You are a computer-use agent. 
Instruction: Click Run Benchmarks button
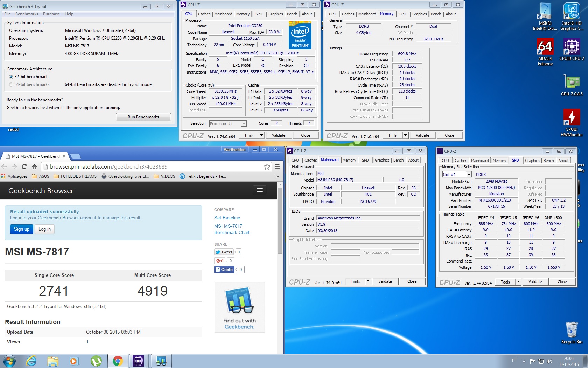tap(143, 117)
